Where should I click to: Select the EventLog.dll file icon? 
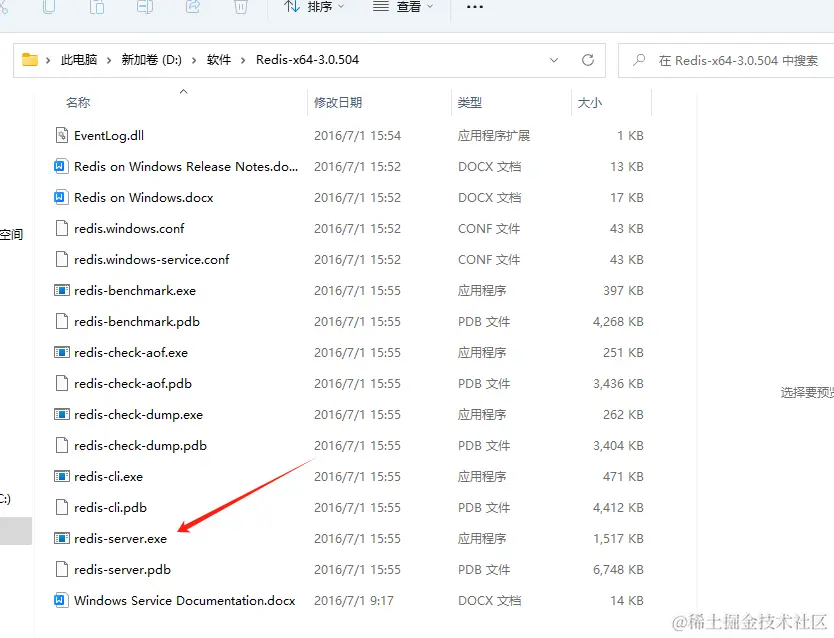click(x=62, y=136)
